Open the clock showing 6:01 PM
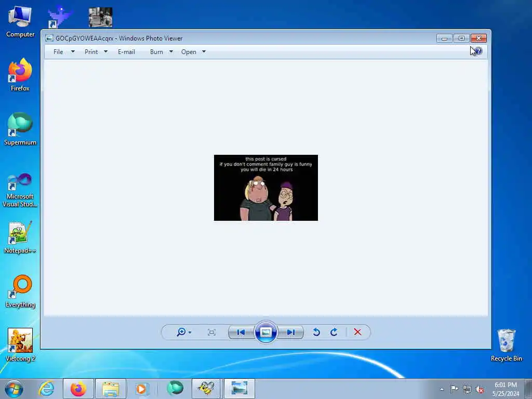The image size is (532, 399). coord(506,389)
